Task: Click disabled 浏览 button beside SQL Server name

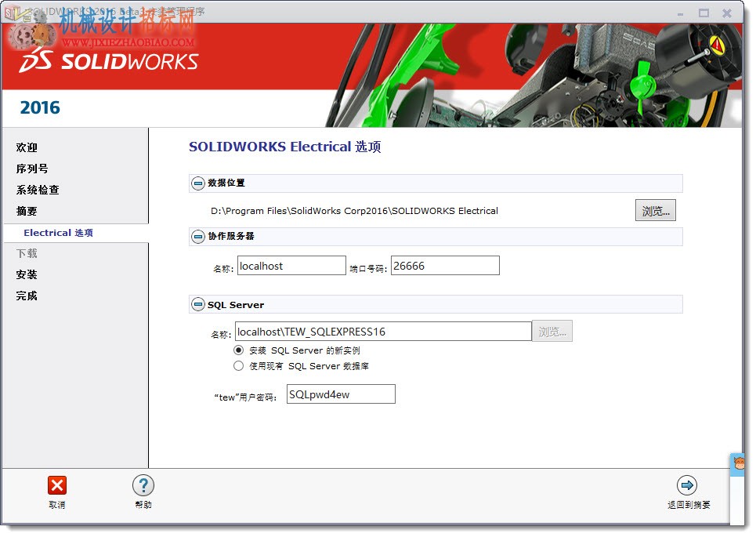Action: click(x=552, y=332)
